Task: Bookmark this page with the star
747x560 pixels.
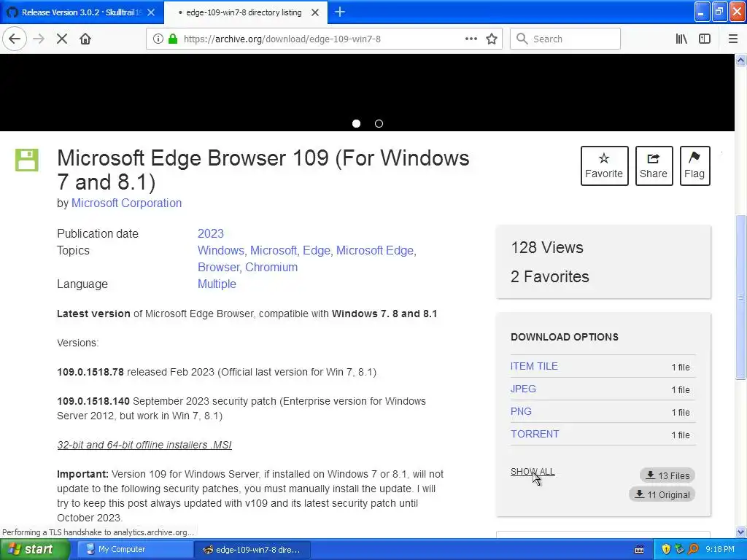Action: 492,39
